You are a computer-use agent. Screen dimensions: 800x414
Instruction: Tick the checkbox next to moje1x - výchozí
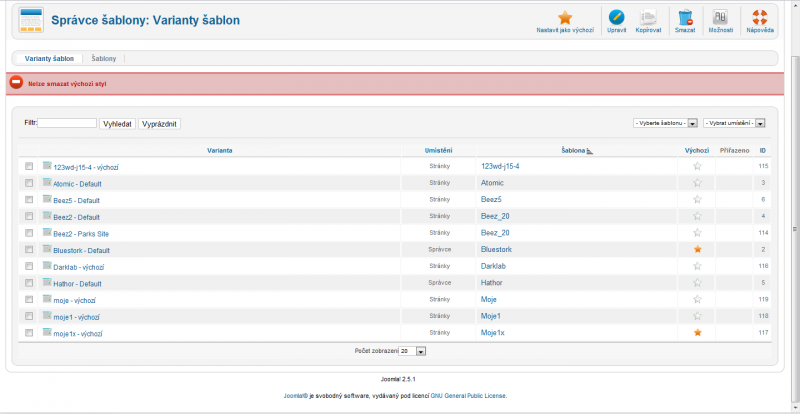pos(29,333)
